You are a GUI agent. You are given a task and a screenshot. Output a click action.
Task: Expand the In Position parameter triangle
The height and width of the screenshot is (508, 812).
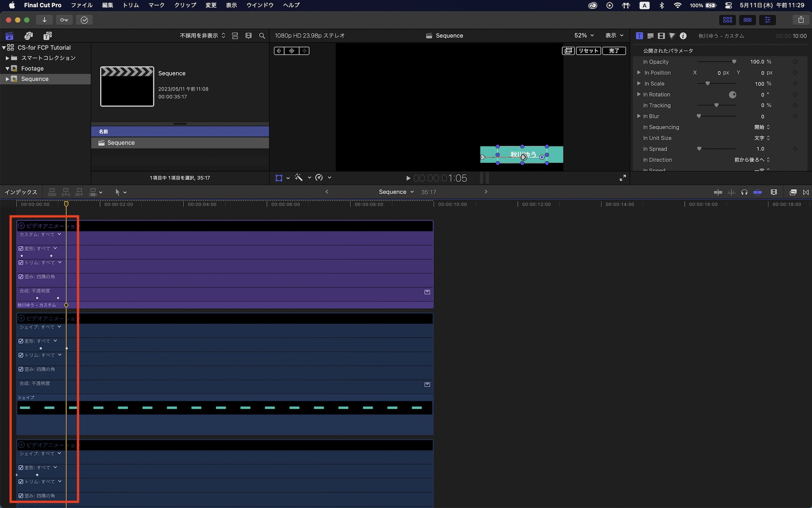click(639, 73)
